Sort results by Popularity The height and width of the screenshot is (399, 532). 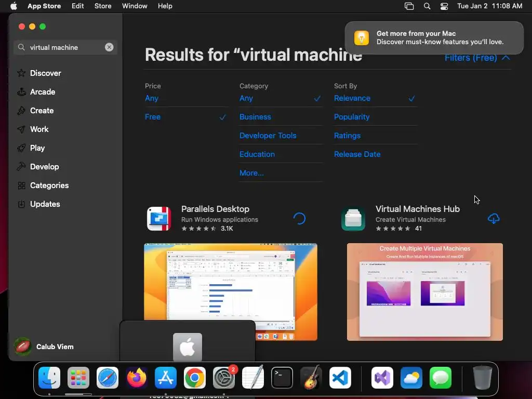coord(352,117)
